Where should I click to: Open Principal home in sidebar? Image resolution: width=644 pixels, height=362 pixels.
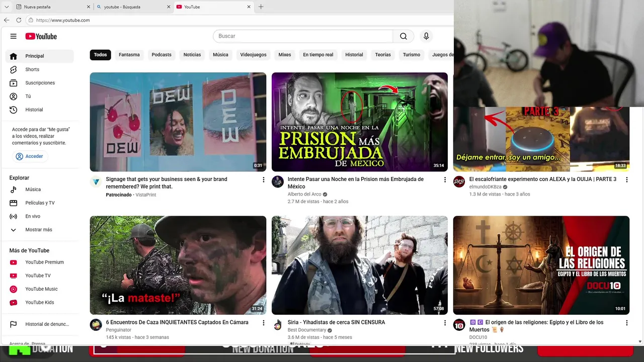pos(40,56)
